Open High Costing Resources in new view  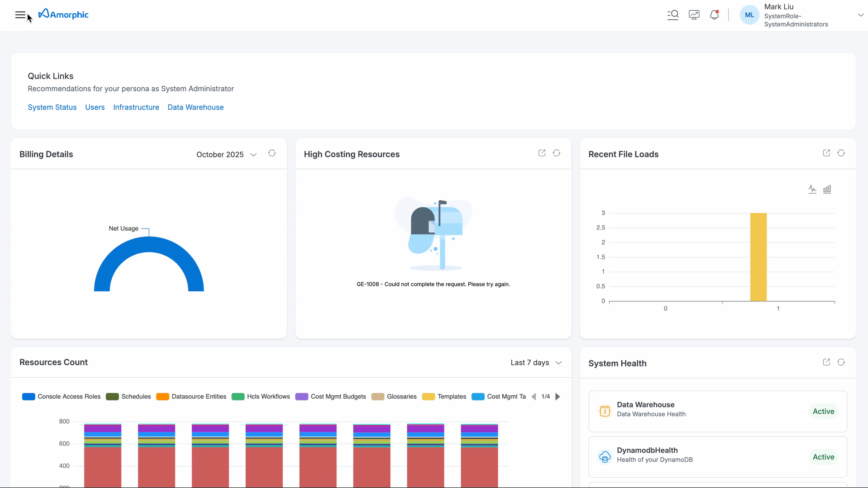[542, 153]
